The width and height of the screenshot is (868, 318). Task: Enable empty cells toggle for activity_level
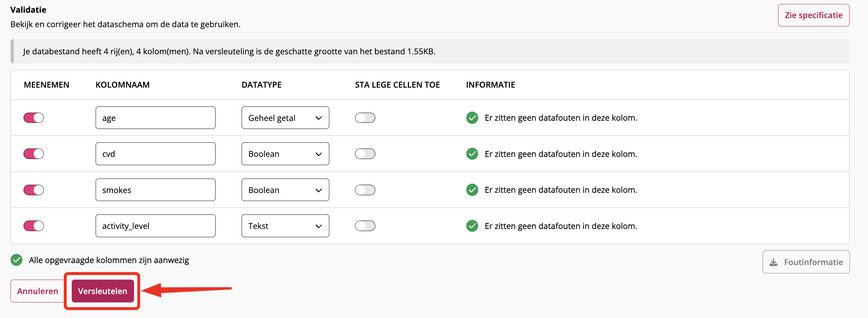point(365,226)
